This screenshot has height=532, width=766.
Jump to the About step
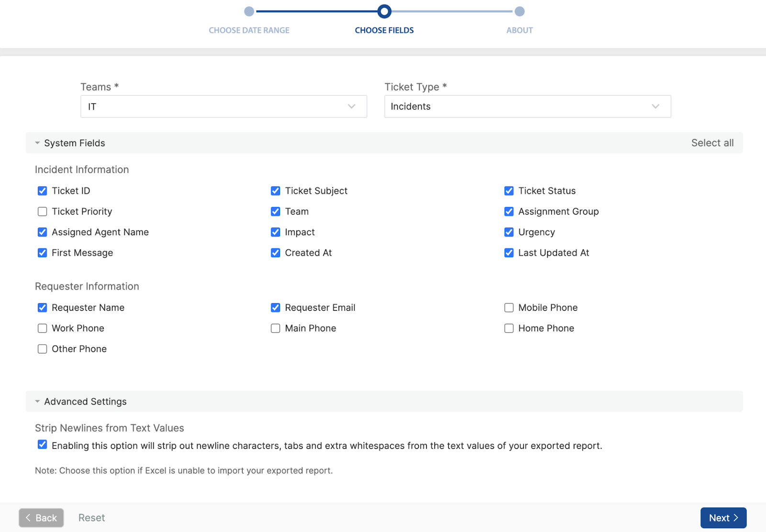point(519,30)
